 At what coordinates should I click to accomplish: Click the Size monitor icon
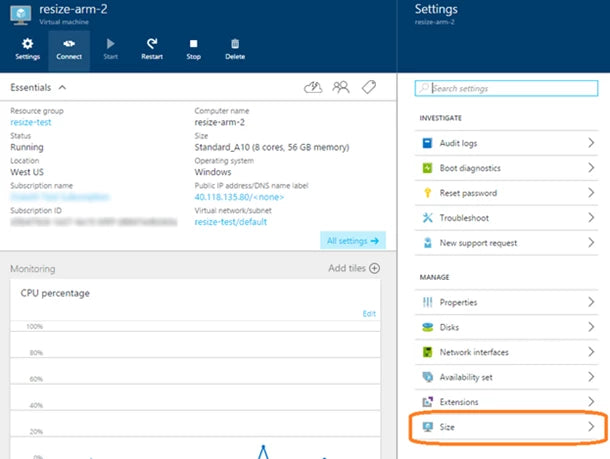tap(427, 427)
